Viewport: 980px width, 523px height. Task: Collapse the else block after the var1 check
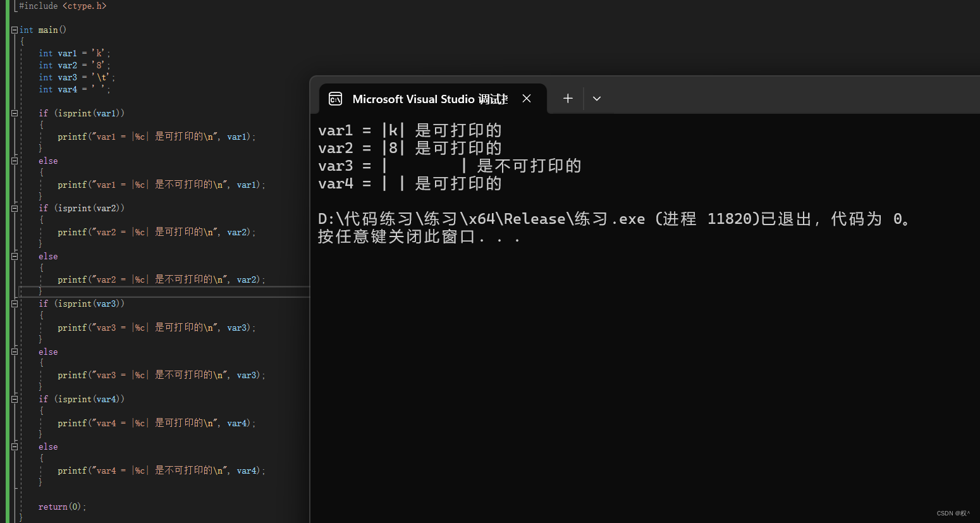(15, 161)
